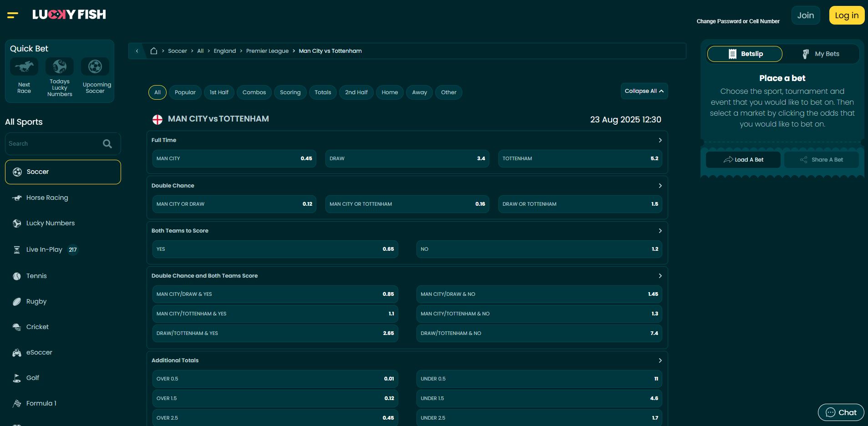Open the Chat bubble widget
868x426 pixels.
(x=841, y=412)
